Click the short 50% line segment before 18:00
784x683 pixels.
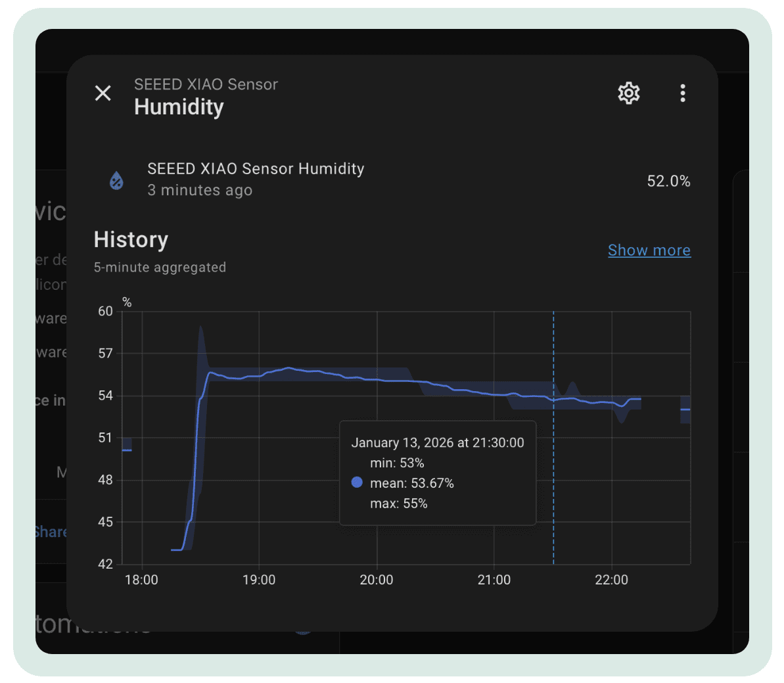[x=127, y=450]
